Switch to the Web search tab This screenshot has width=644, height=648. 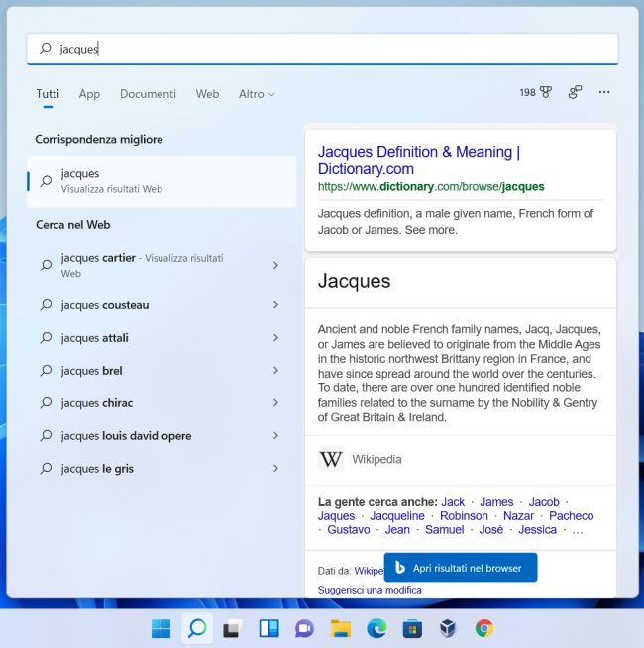207,94
